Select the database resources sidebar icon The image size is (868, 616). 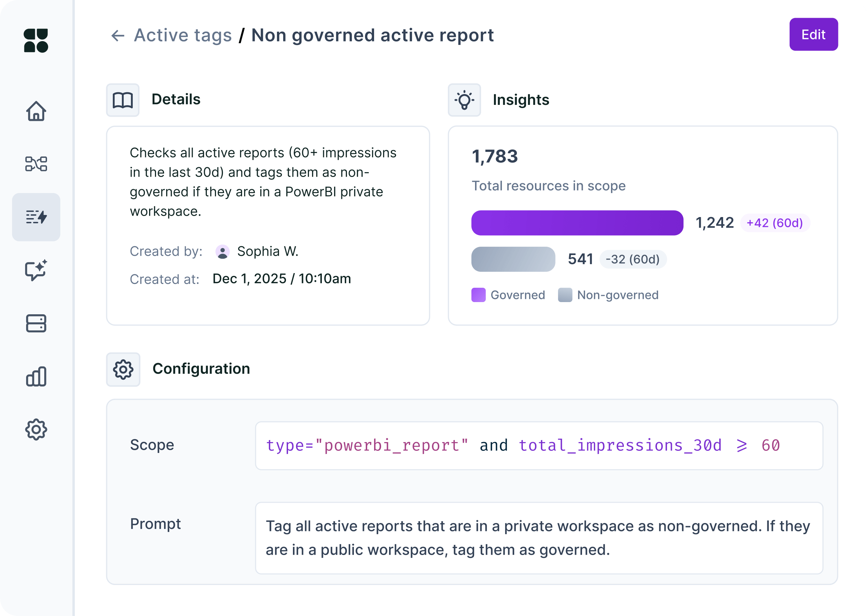tap(36, 323)
